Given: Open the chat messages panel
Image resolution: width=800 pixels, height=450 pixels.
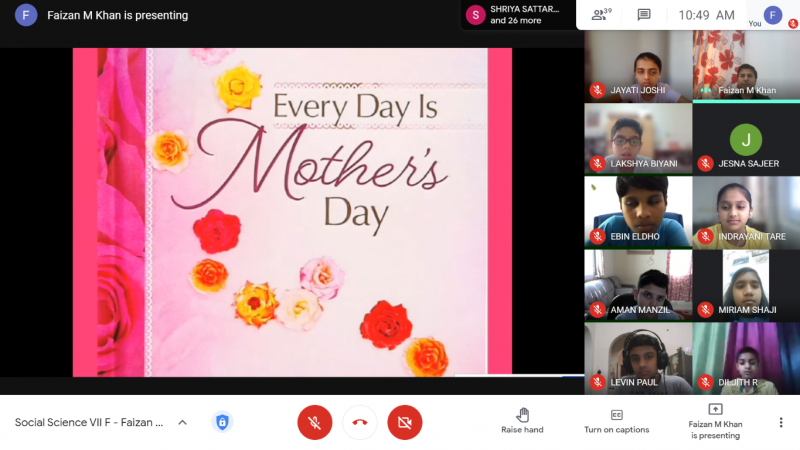Looking at the screenshot, I should tap(644, 15).
